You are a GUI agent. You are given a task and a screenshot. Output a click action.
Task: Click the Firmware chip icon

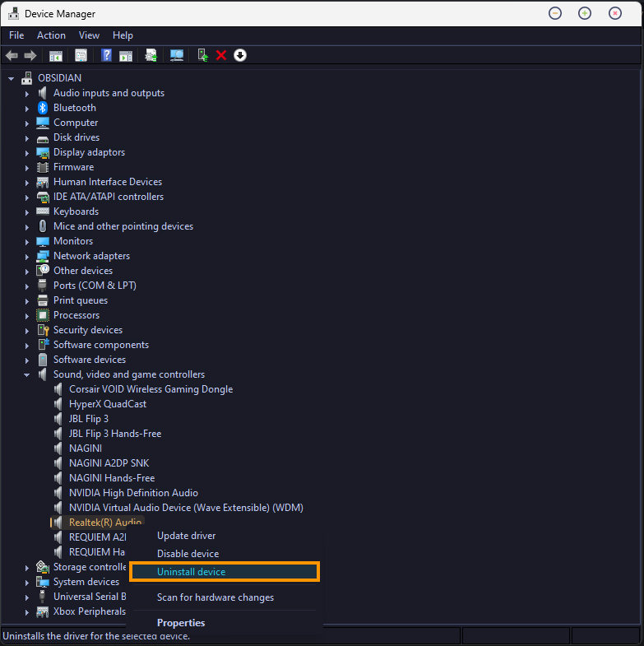click(43, 167)
